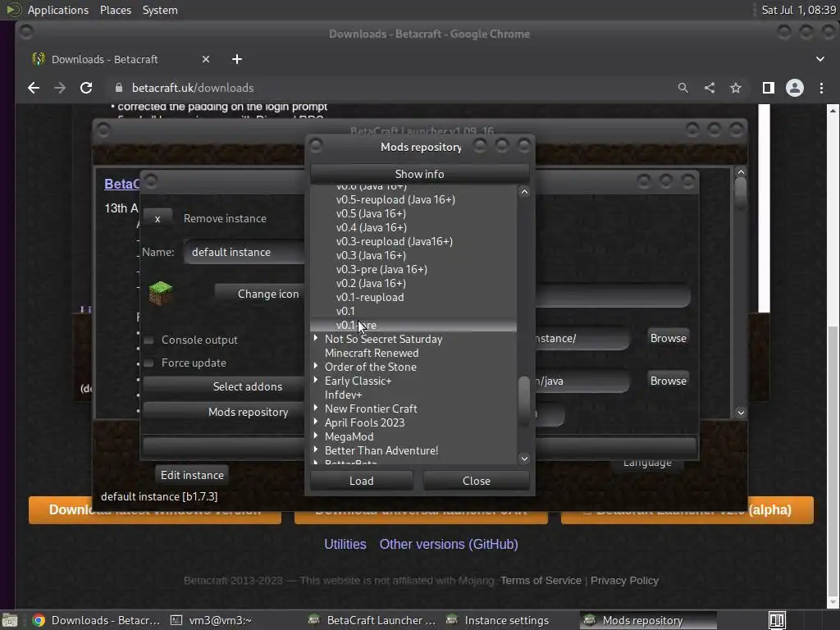Open workspace switcher in bottom panel
The image size is (840, 630).
(x=777, y=620)
